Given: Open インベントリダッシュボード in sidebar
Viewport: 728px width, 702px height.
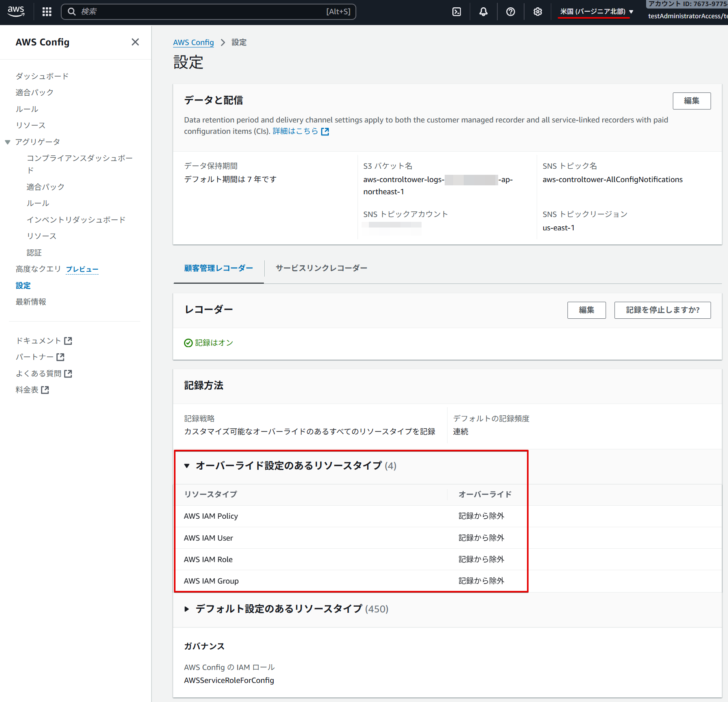Looking at the screenshot, I should pyautogui.click(x=76, y=220).
